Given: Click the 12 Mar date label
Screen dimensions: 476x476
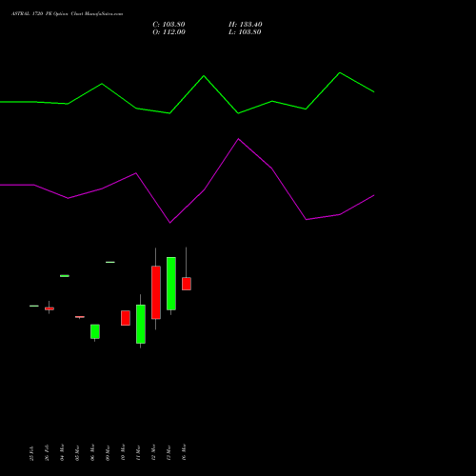Looking at the screenshot, I should click(x=153, y=452).
